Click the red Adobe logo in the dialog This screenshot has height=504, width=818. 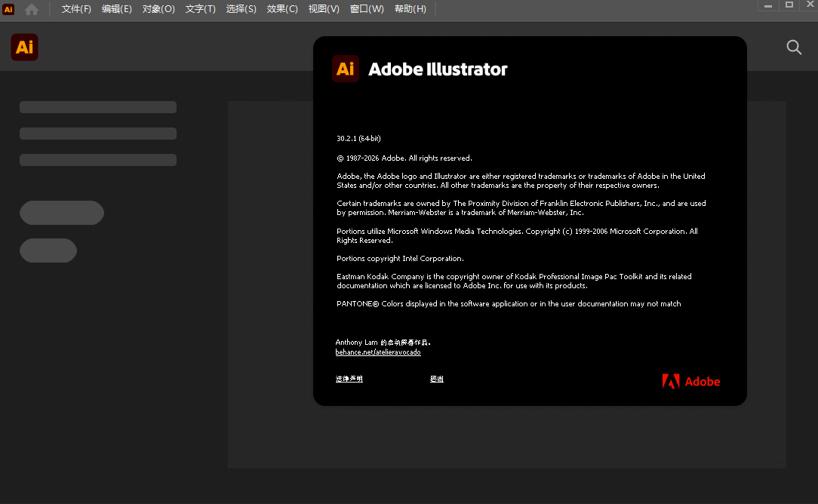coord(690,381)
